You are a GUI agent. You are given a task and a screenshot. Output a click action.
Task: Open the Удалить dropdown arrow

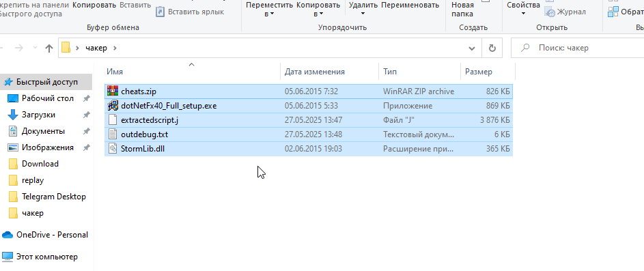[363, 14]
